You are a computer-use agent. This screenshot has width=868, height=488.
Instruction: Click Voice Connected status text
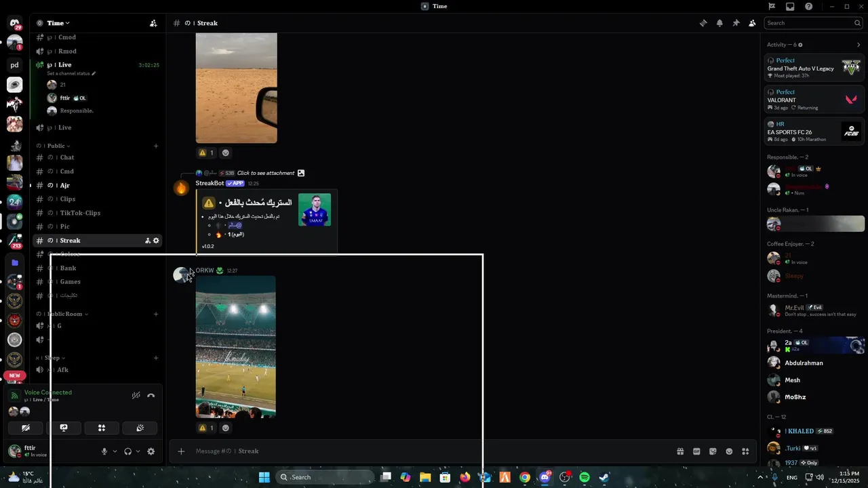[x=47, y=392]
